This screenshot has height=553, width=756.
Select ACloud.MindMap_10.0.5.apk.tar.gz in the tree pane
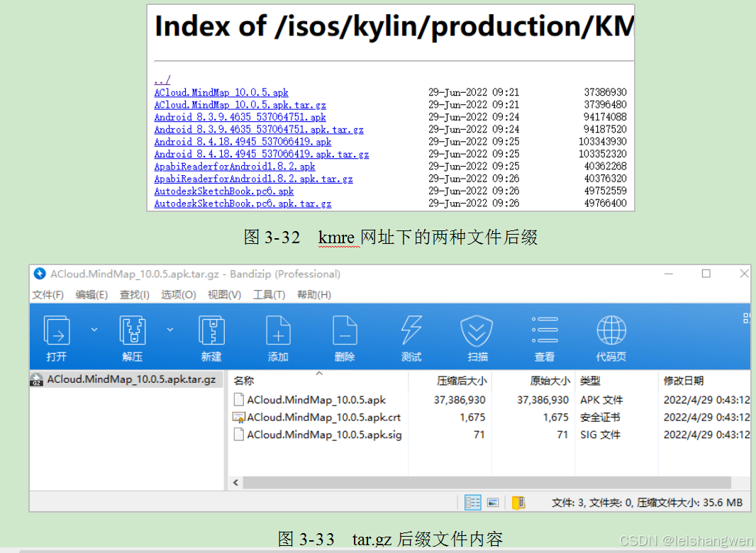coord(126,379)
